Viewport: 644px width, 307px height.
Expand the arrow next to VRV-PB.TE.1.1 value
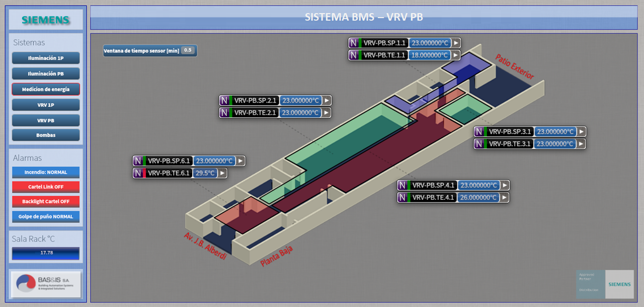[456, 55]
